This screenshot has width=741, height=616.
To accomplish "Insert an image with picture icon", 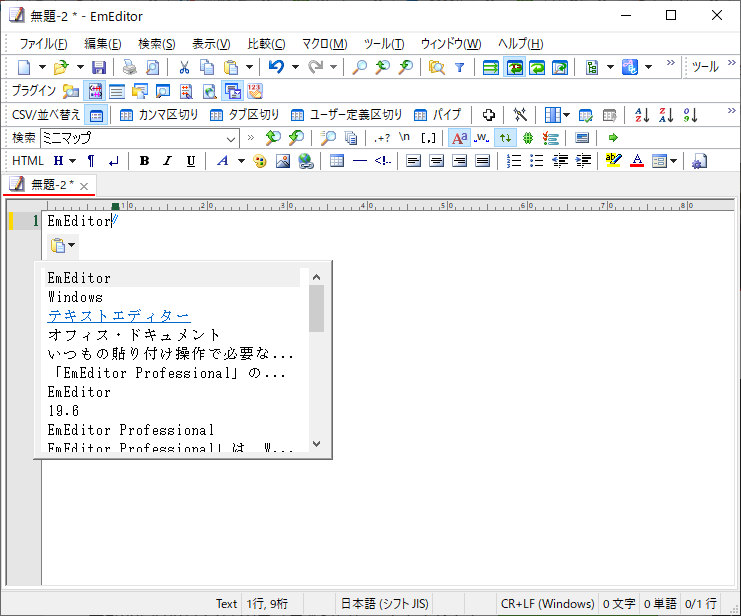I will (x=283, y=161).
